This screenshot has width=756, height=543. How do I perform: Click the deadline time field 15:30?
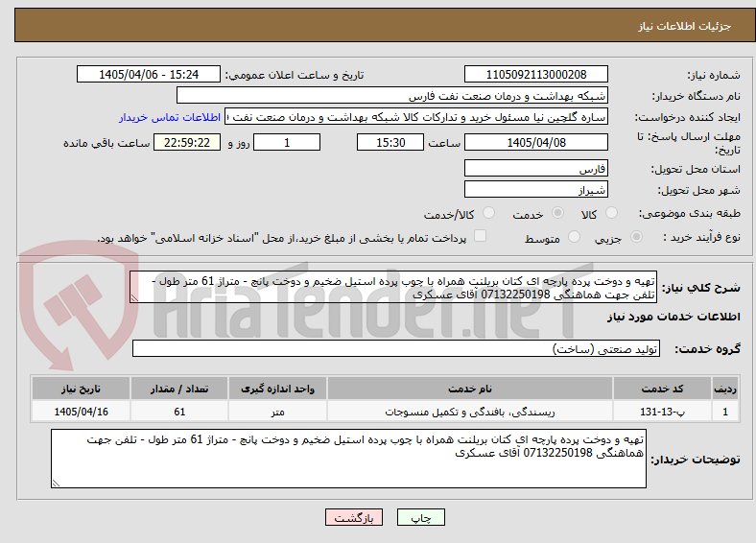pos(390,142)
